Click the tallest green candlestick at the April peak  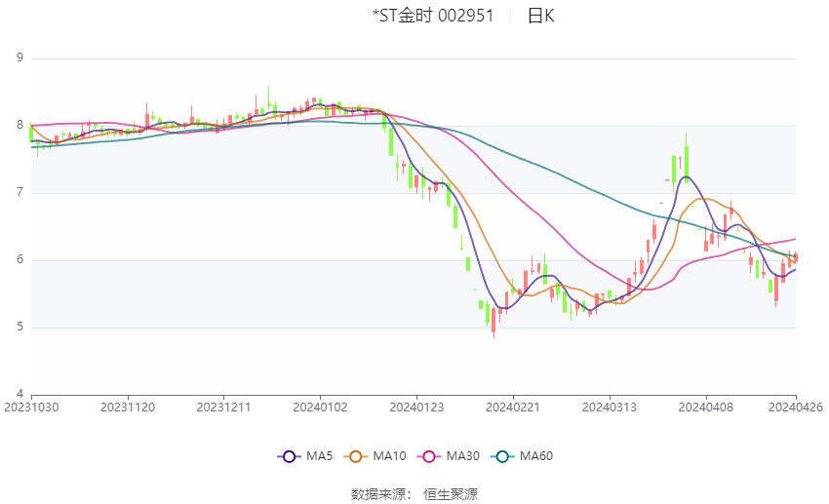687,162
